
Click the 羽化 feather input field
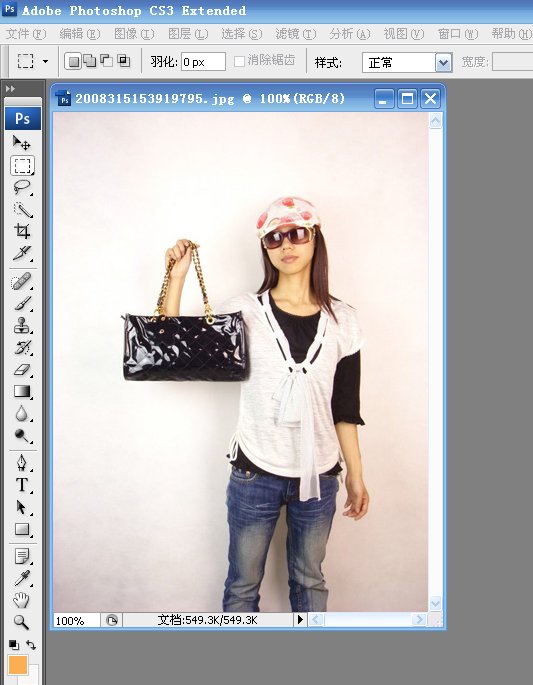pyautogui.click(x=203, y=62)
